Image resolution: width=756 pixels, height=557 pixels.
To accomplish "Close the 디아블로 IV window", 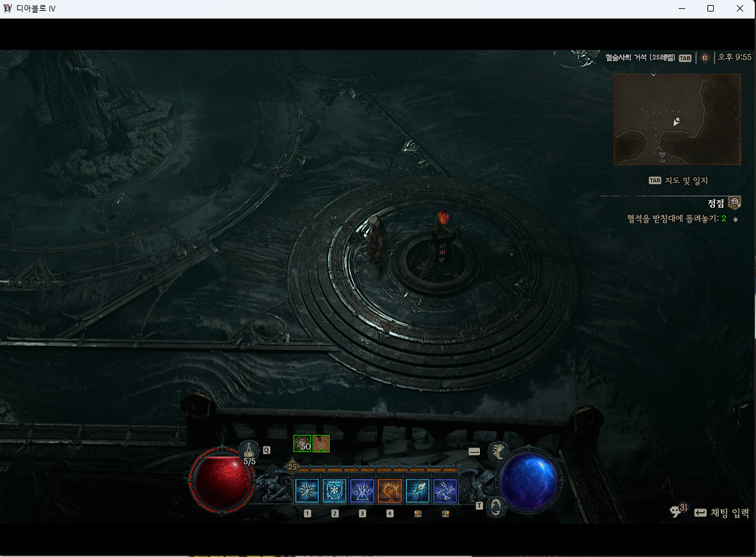I will (x=740, y=8).
